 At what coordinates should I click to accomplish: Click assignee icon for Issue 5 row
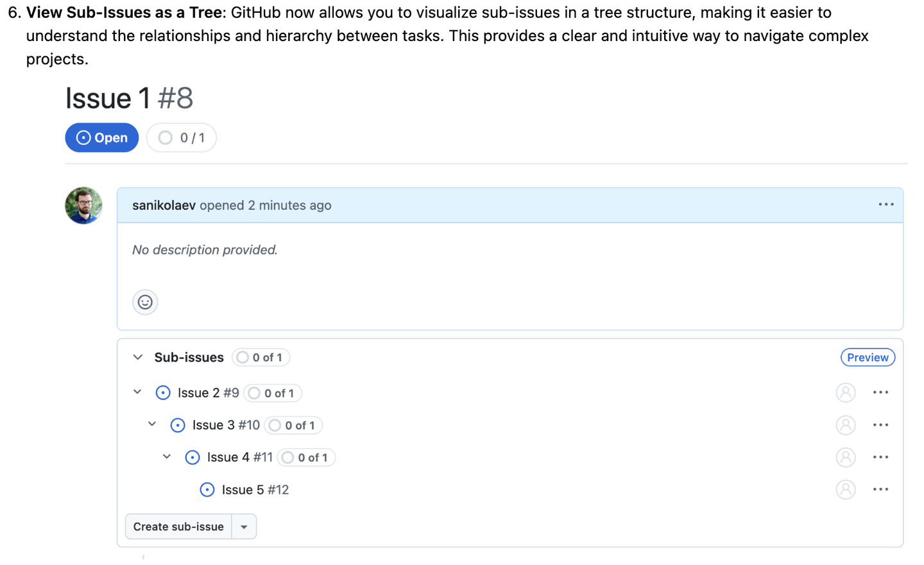pos(846,489)
